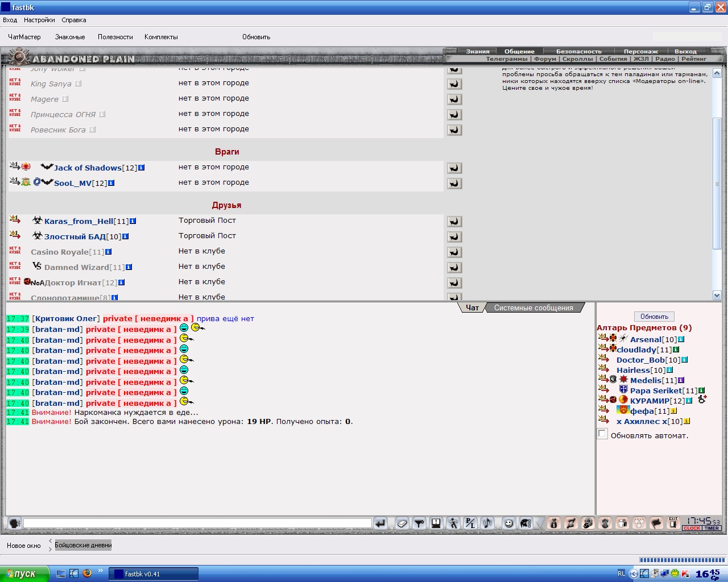Click the EXIT door icon in bottom toolbar
Viewport: 728px width, 582px height.
673,523
